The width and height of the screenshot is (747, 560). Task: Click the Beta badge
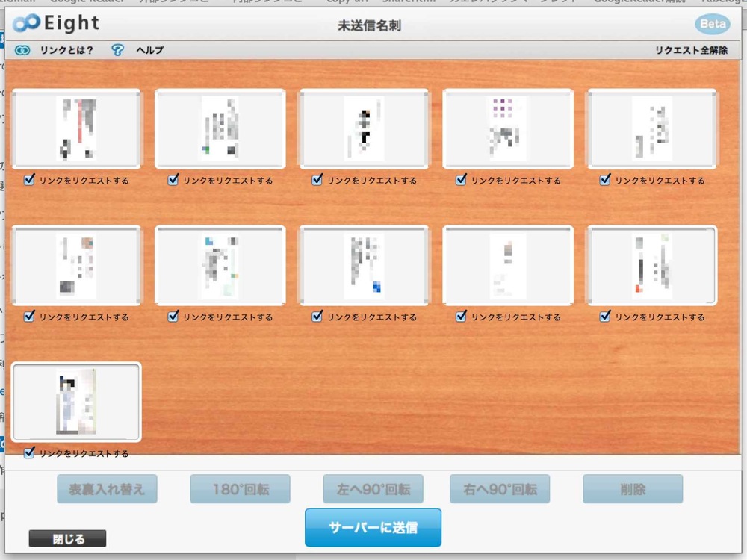pos(712,24)
